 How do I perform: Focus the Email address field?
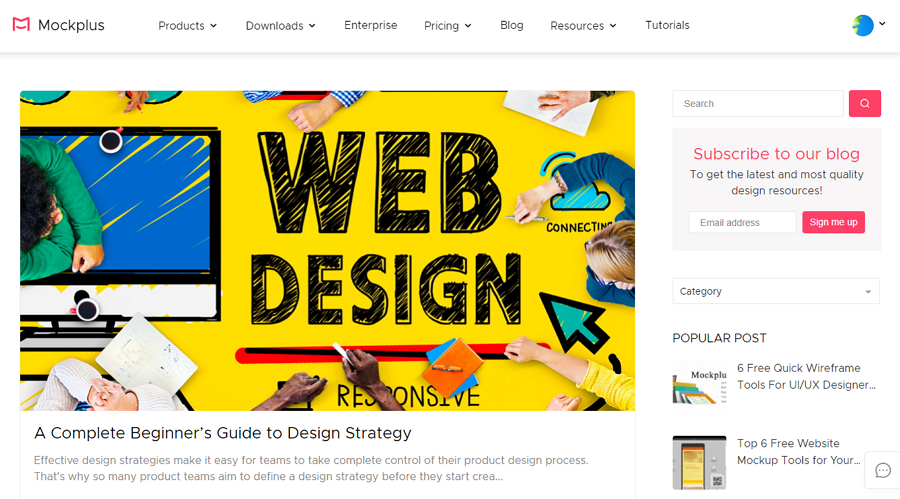(742, 222)
